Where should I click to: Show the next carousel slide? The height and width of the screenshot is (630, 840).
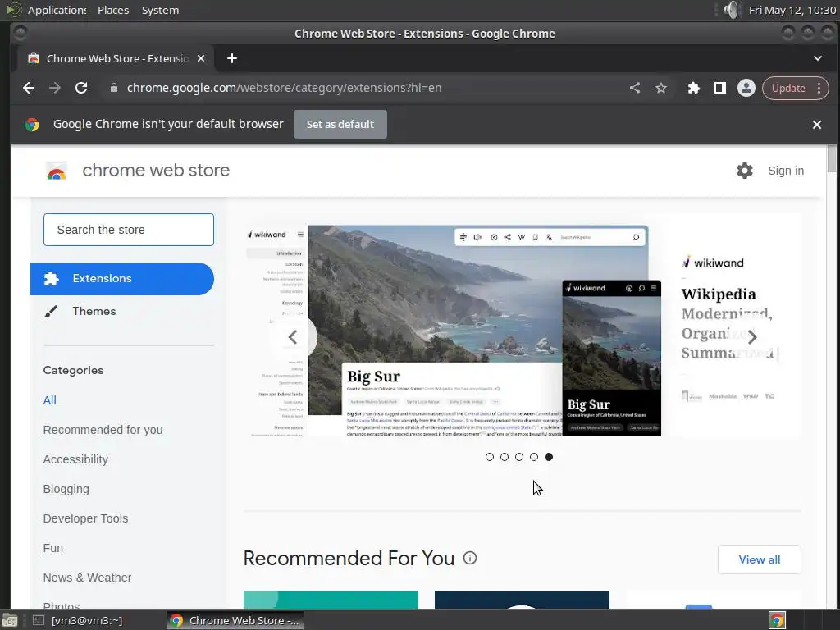click(752, 337)
